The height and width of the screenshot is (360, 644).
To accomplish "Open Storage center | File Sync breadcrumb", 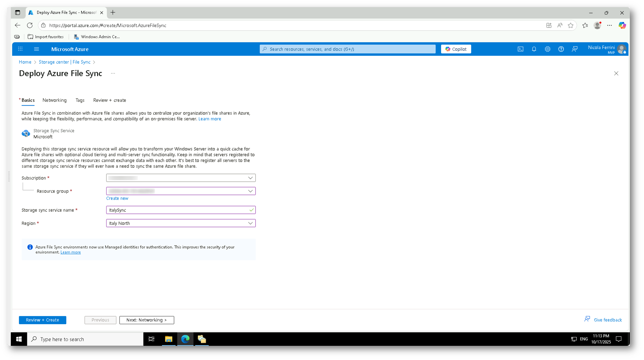I will [65, 62].
